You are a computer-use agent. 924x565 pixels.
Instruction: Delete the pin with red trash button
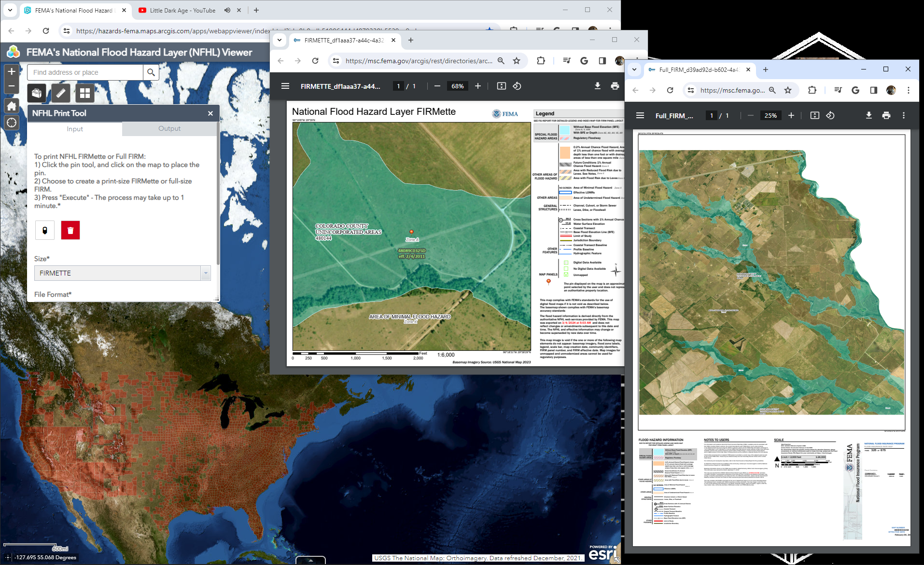tap(70, 230)
